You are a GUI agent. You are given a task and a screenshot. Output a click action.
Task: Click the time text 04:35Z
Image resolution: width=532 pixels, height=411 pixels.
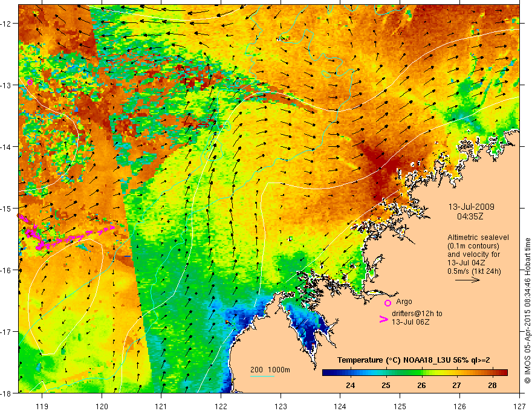click(x=470, y=216)
